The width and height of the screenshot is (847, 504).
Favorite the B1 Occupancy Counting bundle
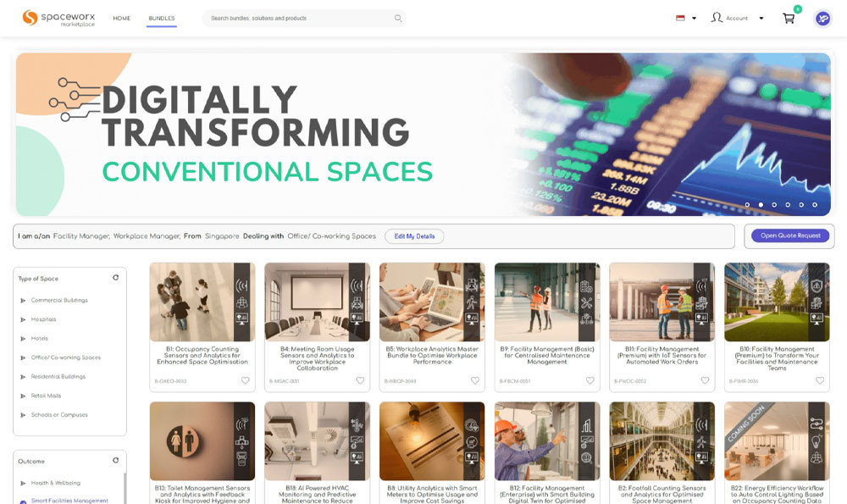(246, 381)
